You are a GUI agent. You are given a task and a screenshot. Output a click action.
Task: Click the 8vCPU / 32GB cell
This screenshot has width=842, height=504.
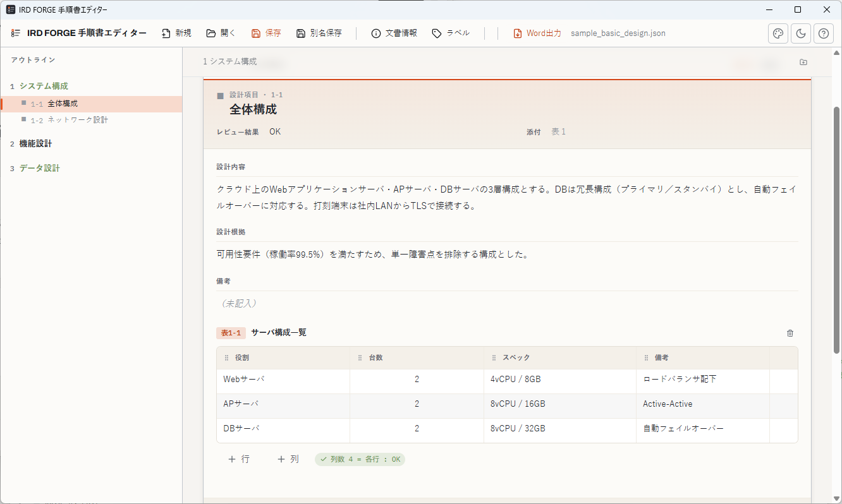pyautogui.click(x=560, y=430)
